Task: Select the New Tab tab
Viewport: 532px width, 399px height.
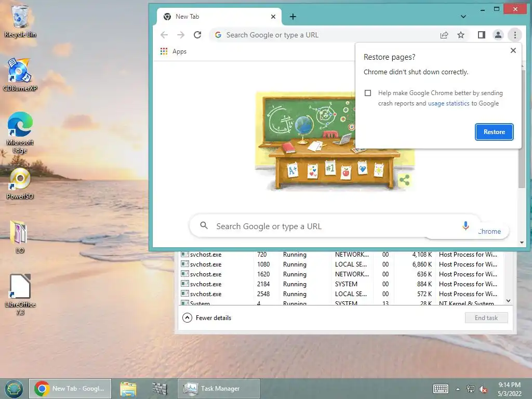Action: click(219, 17)
